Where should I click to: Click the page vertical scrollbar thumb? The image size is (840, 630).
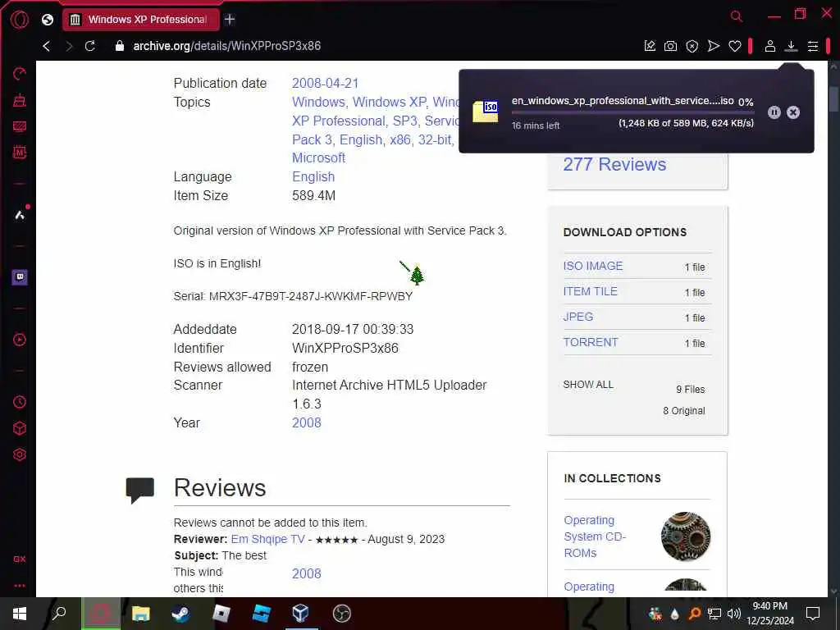[x=833, y=98]
